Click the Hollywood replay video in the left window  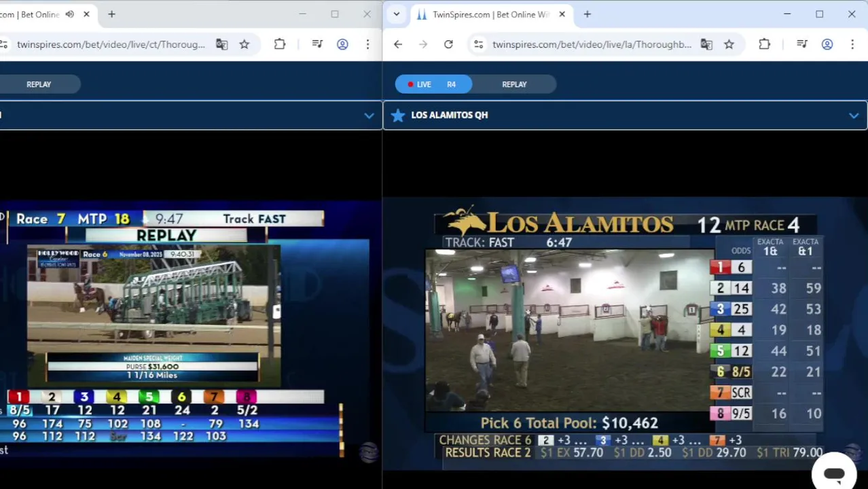point(153,316)
